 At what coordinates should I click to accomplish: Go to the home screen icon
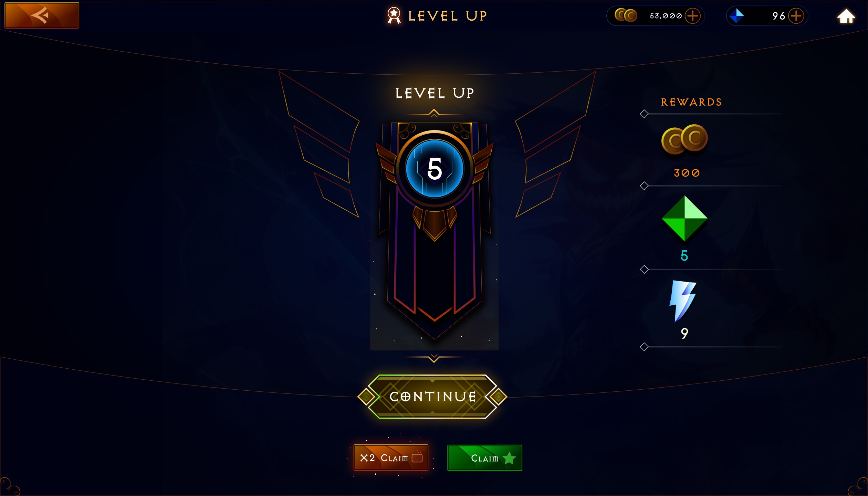click(846, 16)
